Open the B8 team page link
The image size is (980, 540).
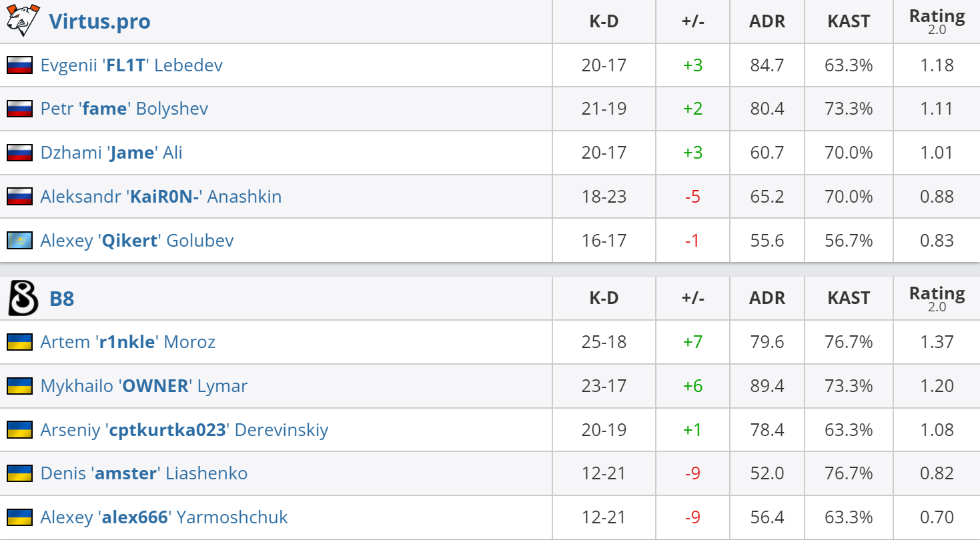tap(62, 298)
